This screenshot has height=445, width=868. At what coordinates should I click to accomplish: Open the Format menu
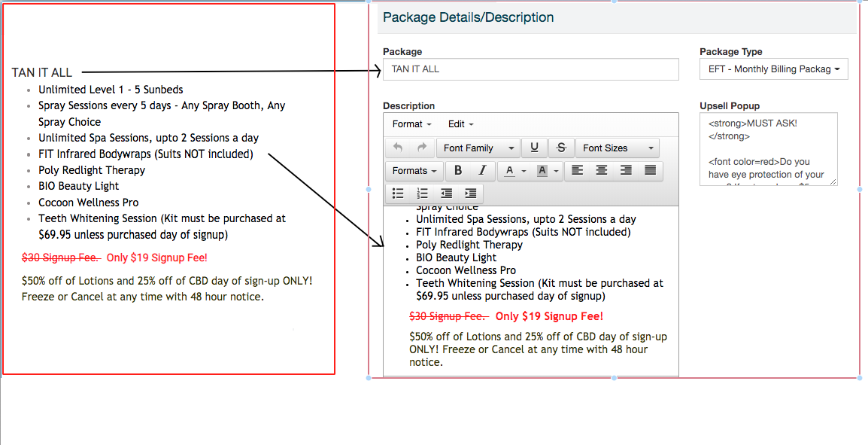(412, 124)
